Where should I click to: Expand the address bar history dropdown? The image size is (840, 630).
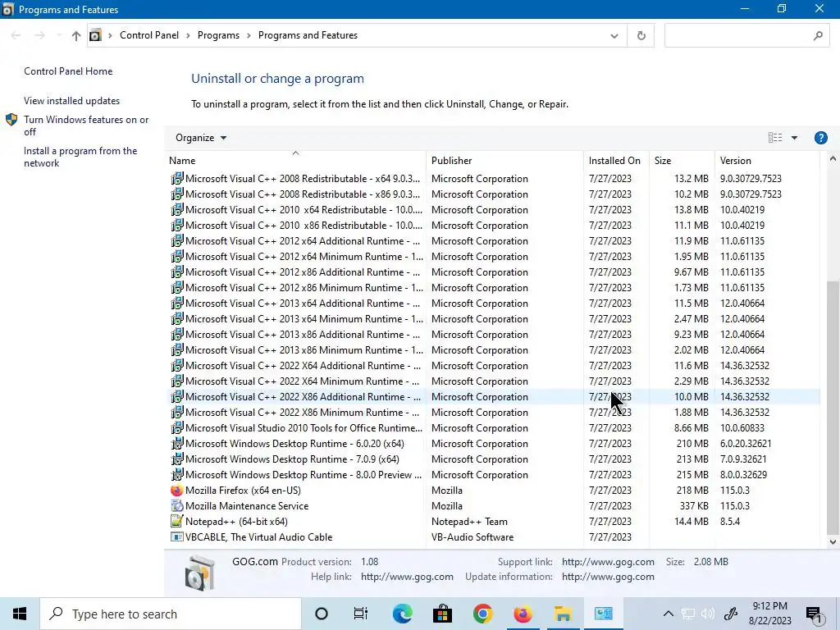[614, 36]
